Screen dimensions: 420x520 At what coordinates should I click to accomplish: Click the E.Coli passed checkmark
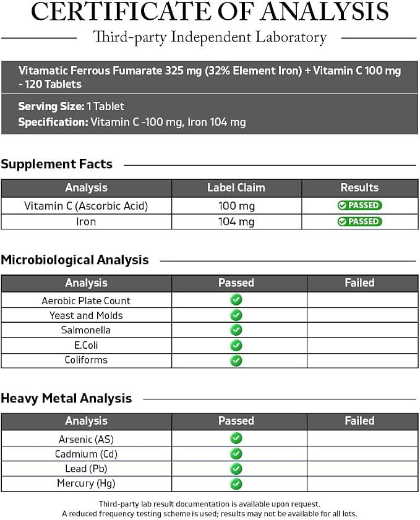point(236,345)
